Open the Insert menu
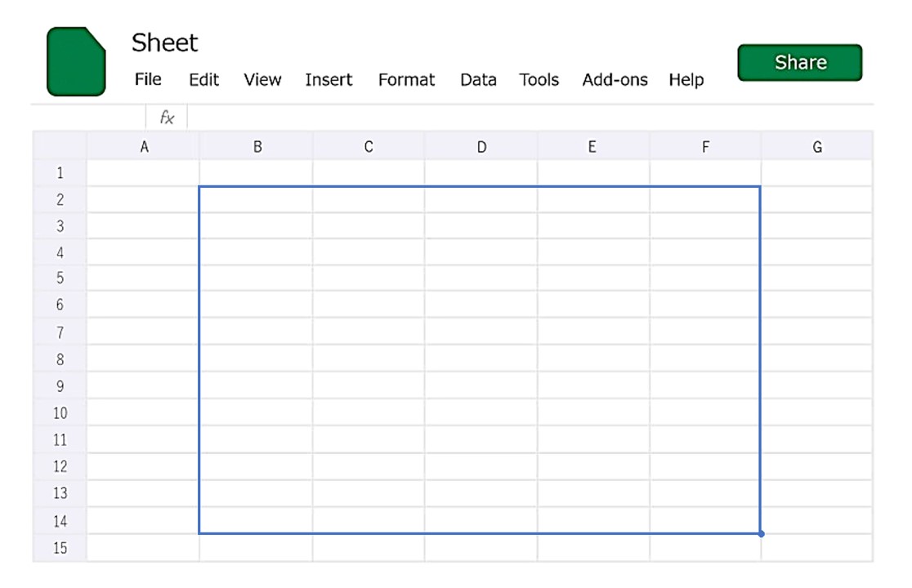The image size is (912, 588). (x=329, y=80)
